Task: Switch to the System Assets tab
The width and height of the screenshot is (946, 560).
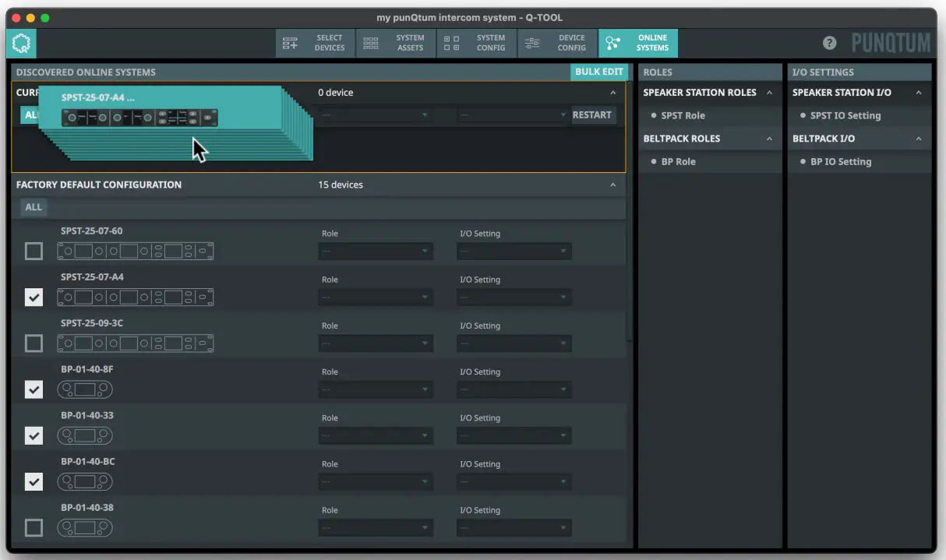Action: (x=396, y=43)
